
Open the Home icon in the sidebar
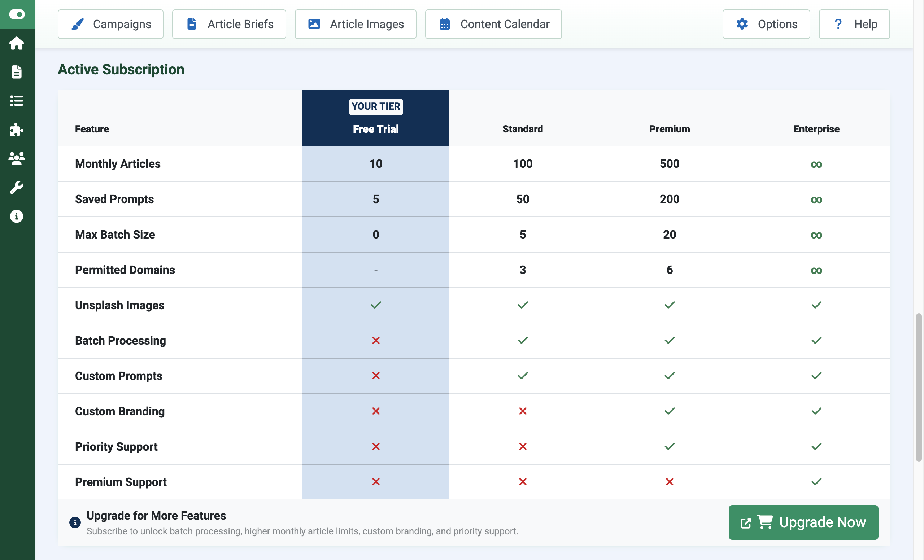(17, 43)
